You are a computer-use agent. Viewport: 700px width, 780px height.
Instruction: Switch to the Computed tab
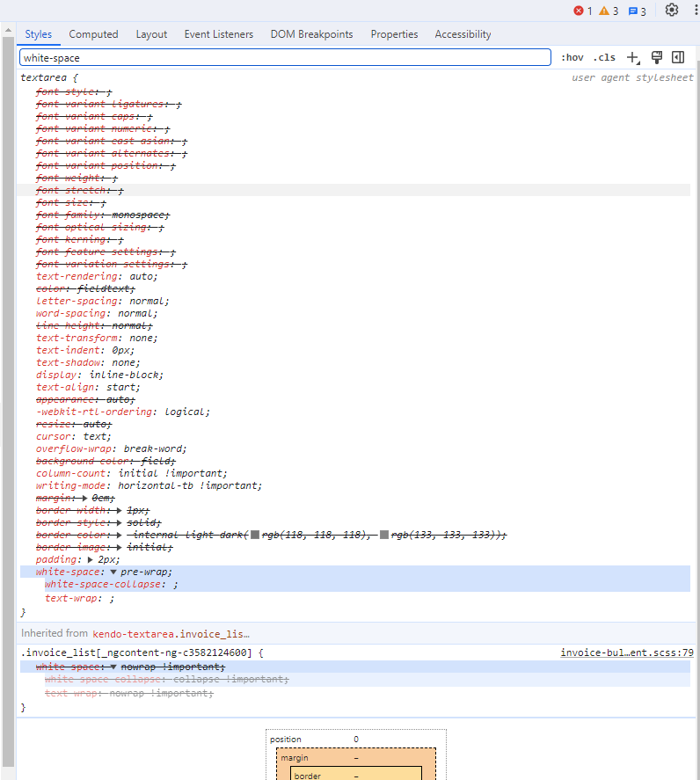[x=93, y=34]
